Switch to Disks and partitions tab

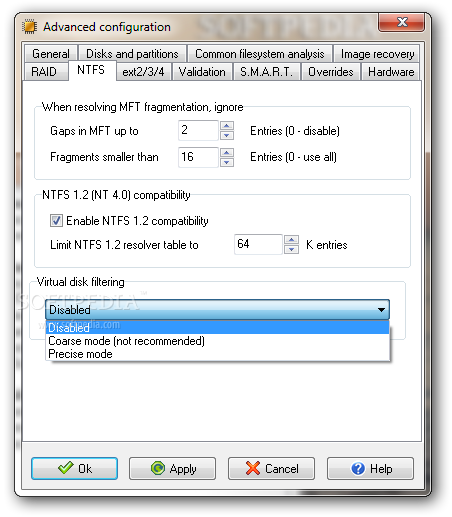point(132,54)
